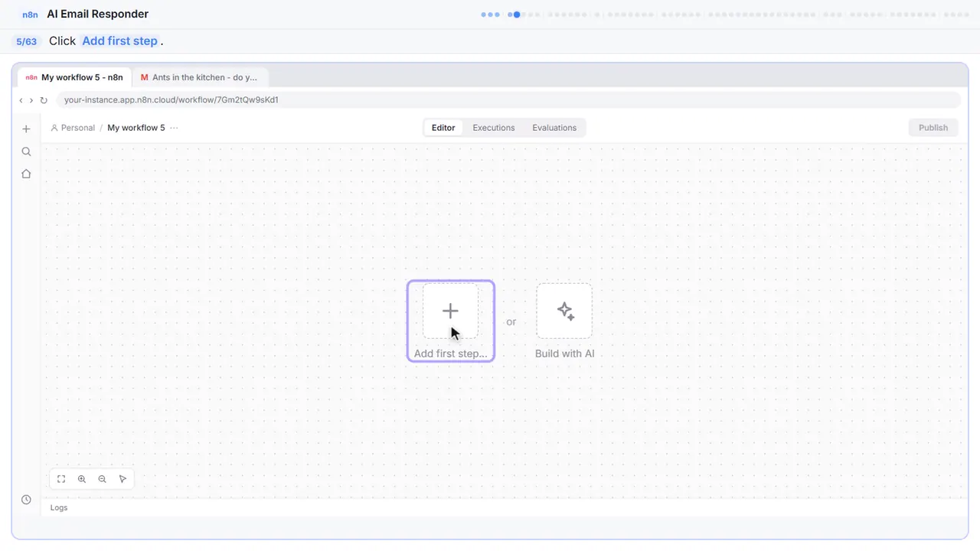Click the blue 'Add first step' instruction link
Image resolution: width=980 pixels, height=551 pixels.
119,41
